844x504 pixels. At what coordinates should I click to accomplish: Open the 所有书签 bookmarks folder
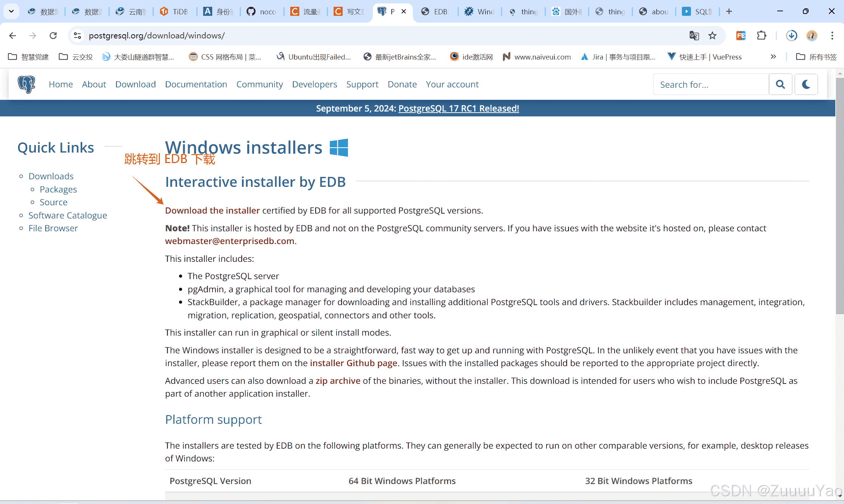pos(816,57)
